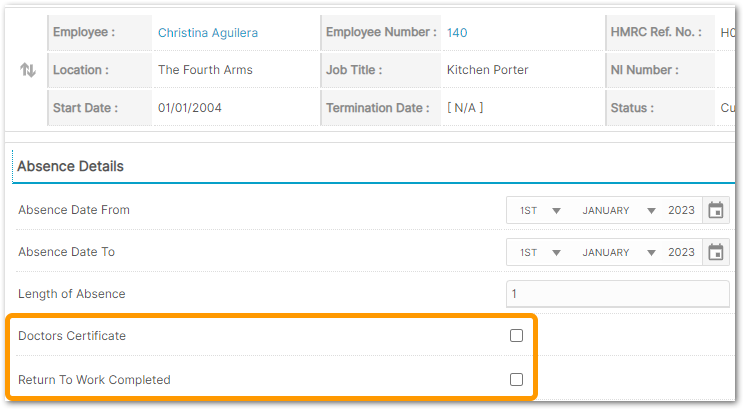744x410 pixels.
Task: Click the swap arrows icon beside employee details
Action: click(28, 70)
